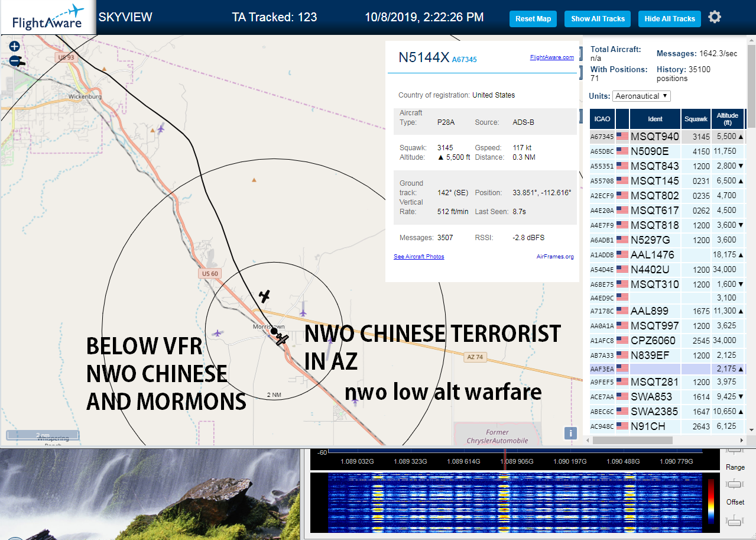Select the N91CH aircraft row

point(667,426)
